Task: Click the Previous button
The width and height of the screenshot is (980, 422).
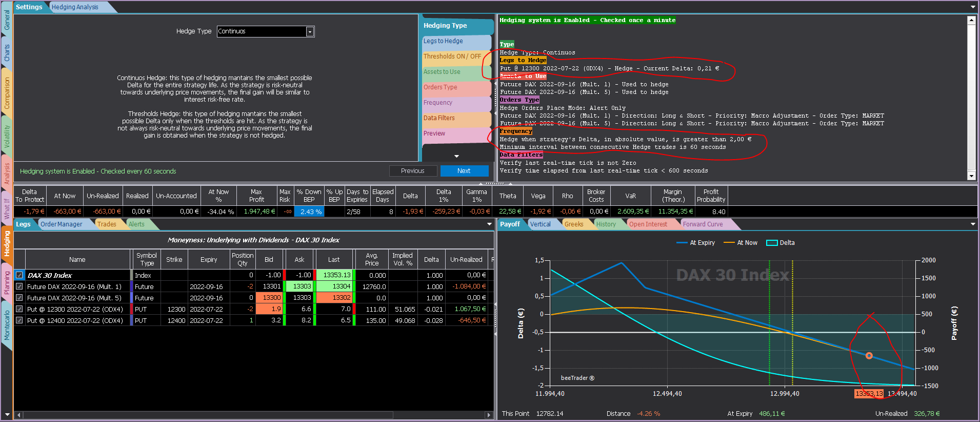Action: coord(413,171)
